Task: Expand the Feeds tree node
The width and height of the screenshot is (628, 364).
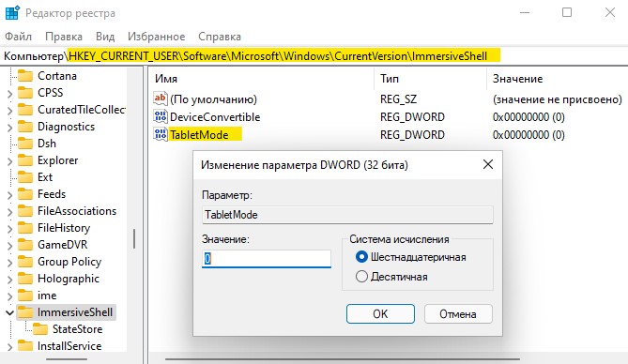Action: pyautogui.click(x=10, y=194)
